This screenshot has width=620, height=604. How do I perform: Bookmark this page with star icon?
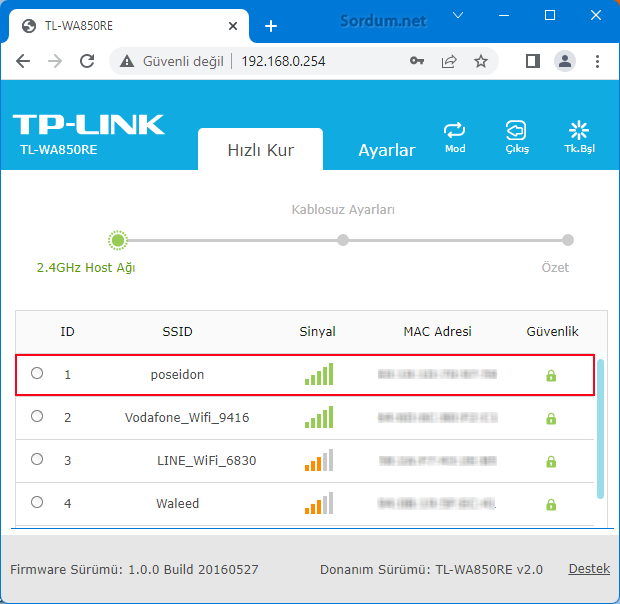pyautogui.click(x=480, y=61)
